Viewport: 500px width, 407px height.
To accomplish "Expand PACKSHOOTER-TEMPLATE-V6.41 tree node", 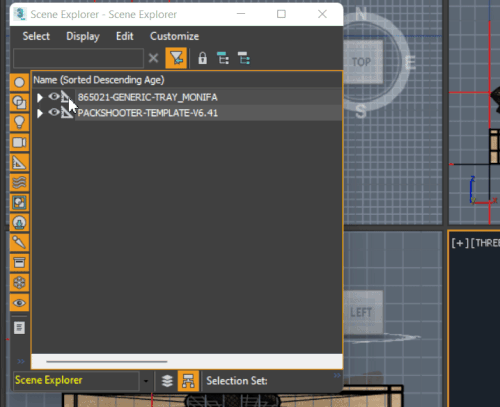I will [x=40, y=113].
